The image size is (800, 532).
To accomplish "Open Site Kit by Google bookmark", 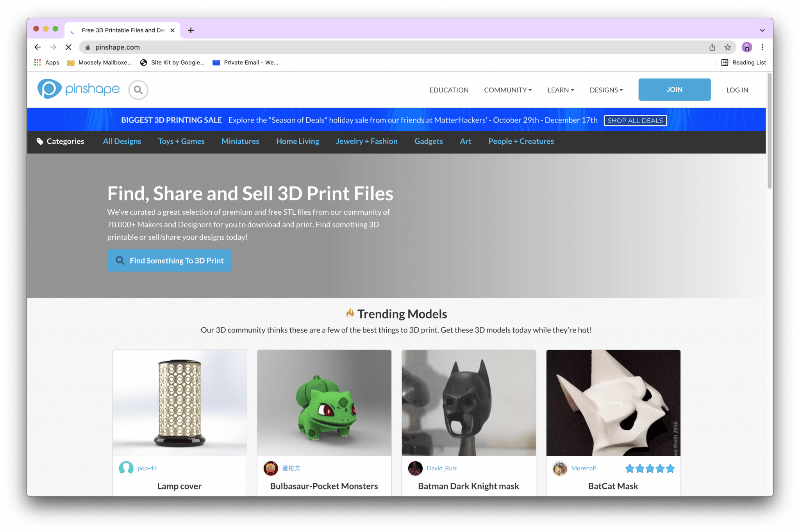I will (x=172, y=62).
